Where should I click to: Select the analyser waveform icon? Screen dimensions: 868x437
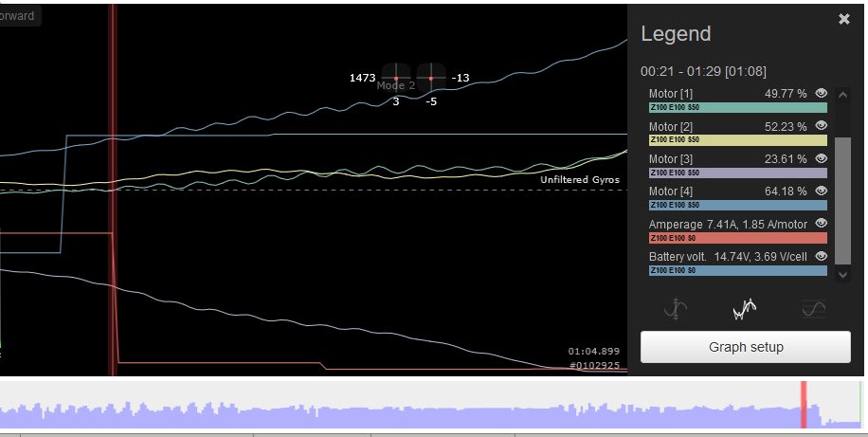745,309
